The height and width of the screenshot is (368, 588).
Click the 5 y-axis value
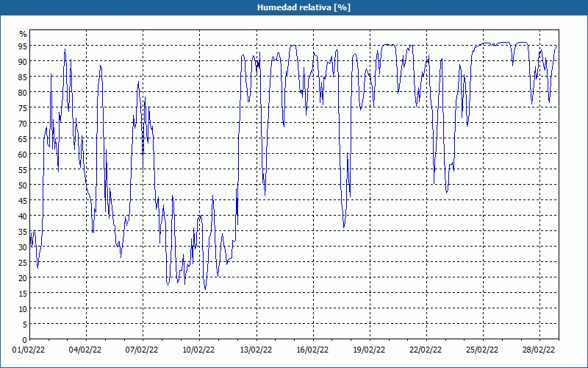(25, 325)
